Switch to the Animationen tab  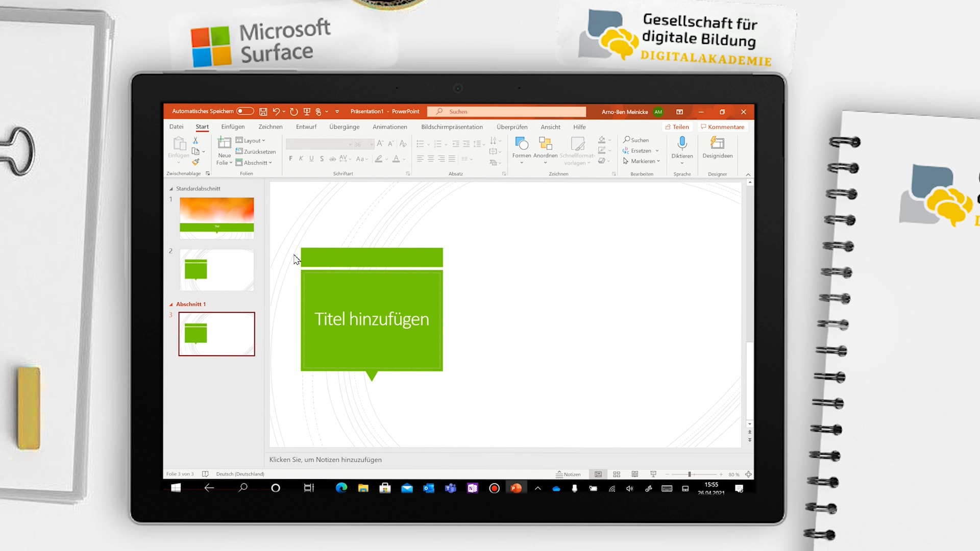(390, 127)
